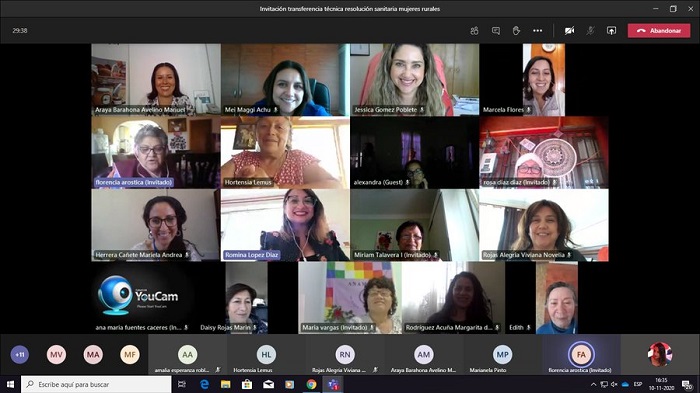Select the florencia arostica FA avatar

pyautogui.click(x=581, y=355)
